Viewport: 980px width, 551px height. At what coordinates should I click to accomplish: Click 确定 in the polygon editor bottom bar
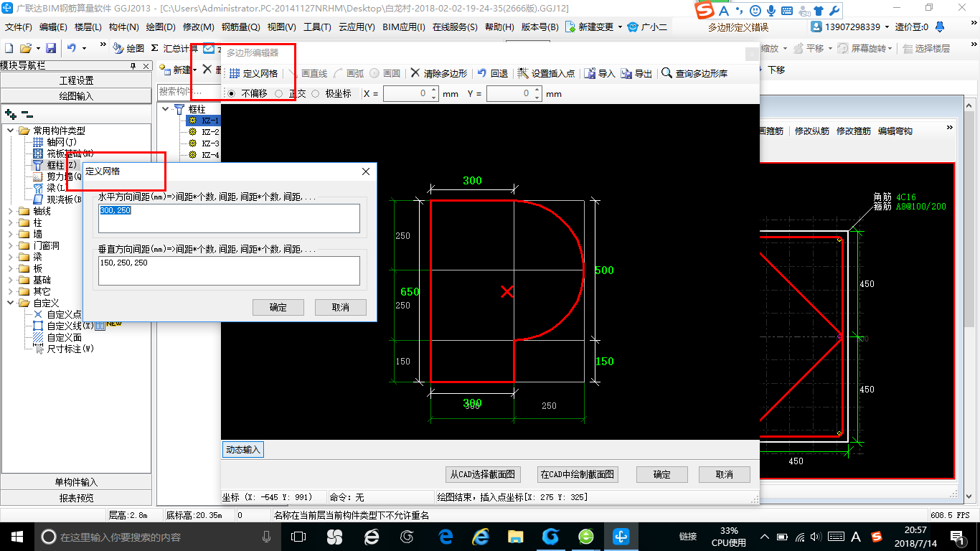(662, 474)
